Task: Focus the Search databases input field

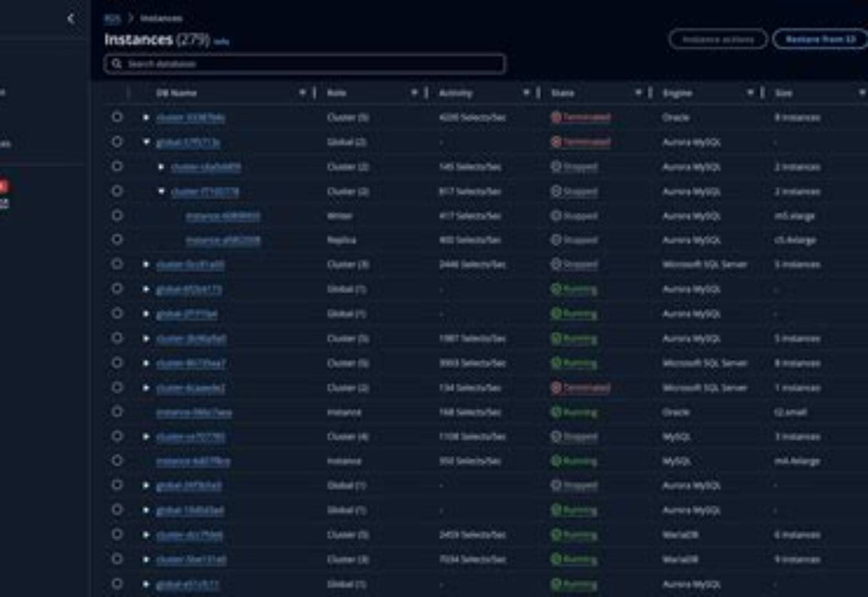Action: point(305,64)
